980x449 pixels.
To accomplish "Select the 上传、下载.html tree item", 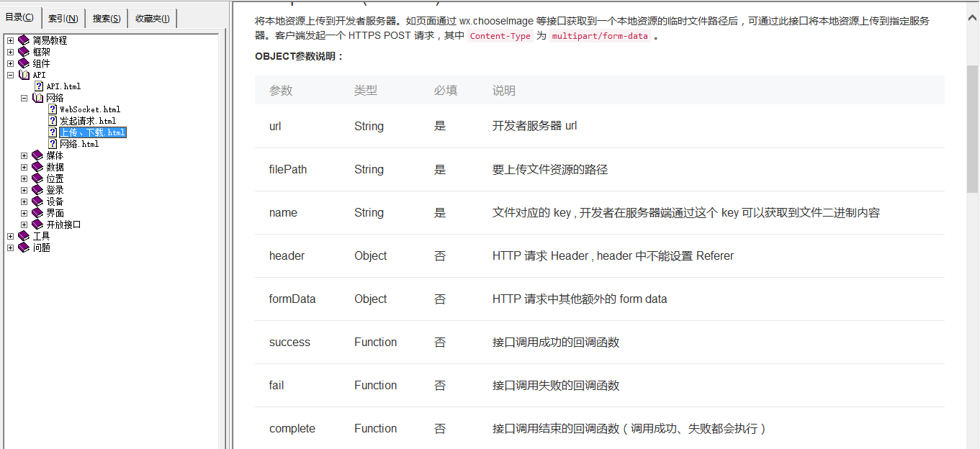I will [x=93, y=132].
